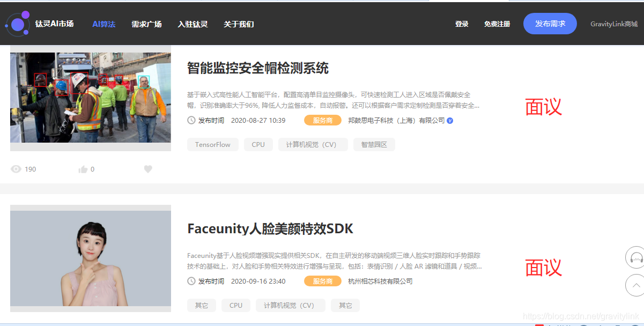Open the AI算法 nav item
This screenshot has width=644, height=326.
[x=103, y=24]
